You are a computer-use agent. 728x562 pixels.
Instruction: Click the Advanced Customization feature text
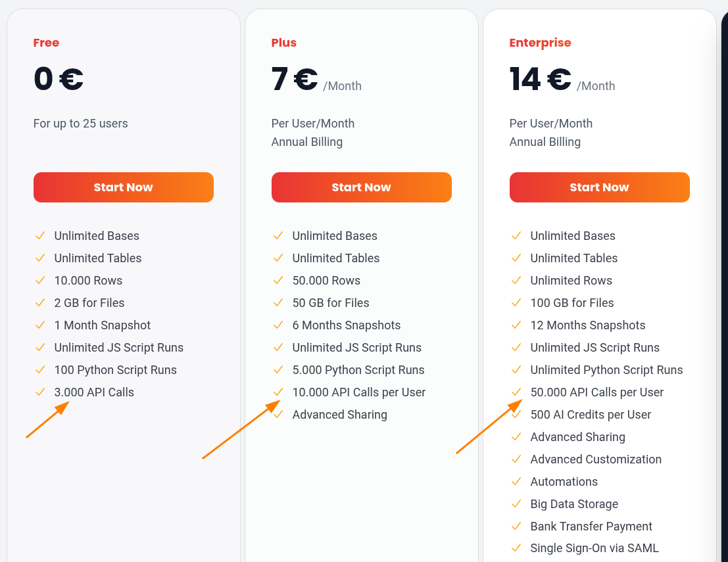pos(596,459)
